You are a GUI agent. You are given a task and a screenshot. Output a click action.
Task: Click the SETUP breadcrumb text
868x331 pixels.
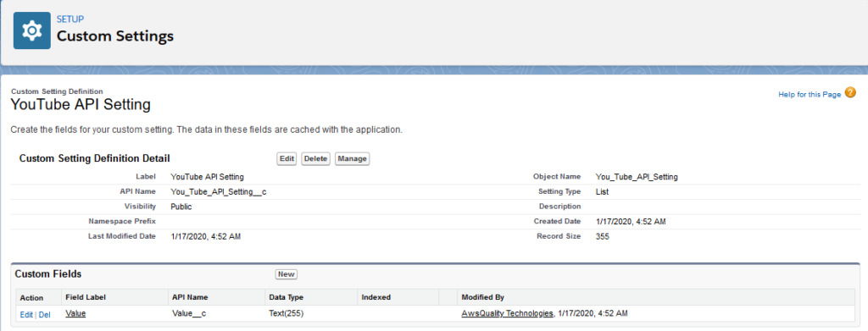(70, 19)
